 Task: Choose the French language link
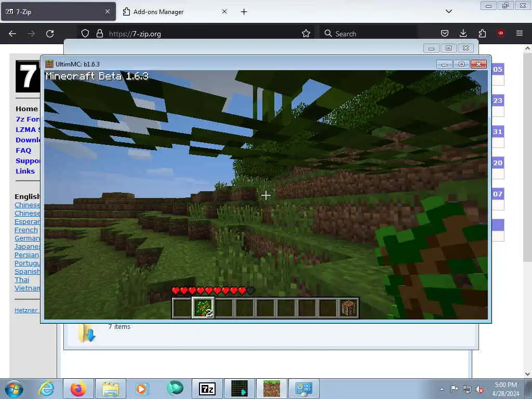pos(26,230)
